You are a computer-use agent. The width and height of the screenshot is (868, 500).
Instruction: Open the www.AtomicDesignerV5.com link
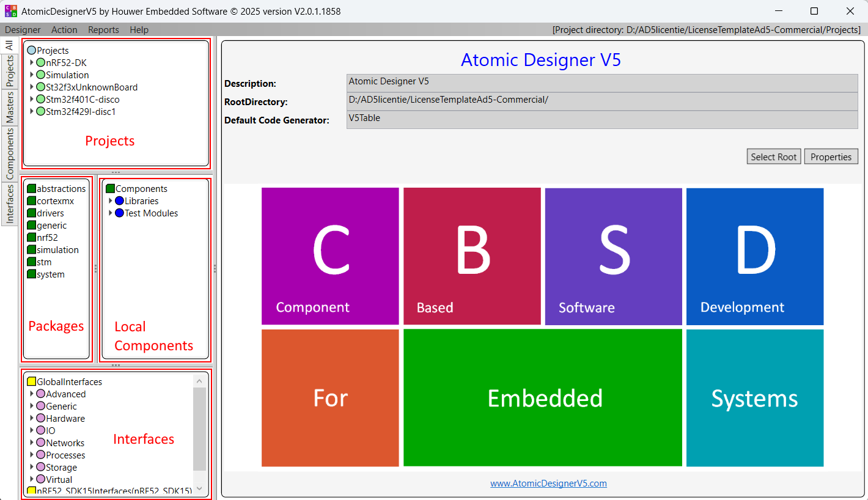[548, 483]
